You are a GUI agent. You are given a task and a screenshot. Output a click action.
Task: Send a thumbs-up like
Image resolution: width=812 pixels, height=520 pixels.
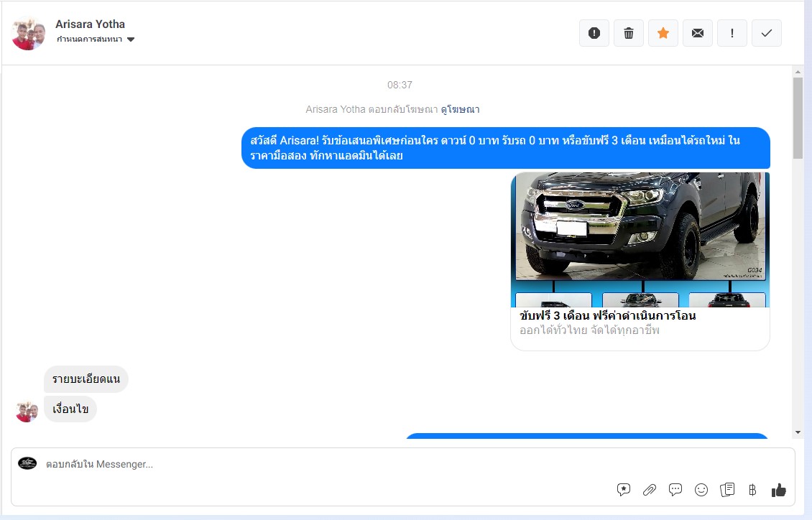click(x=779, y=490)
